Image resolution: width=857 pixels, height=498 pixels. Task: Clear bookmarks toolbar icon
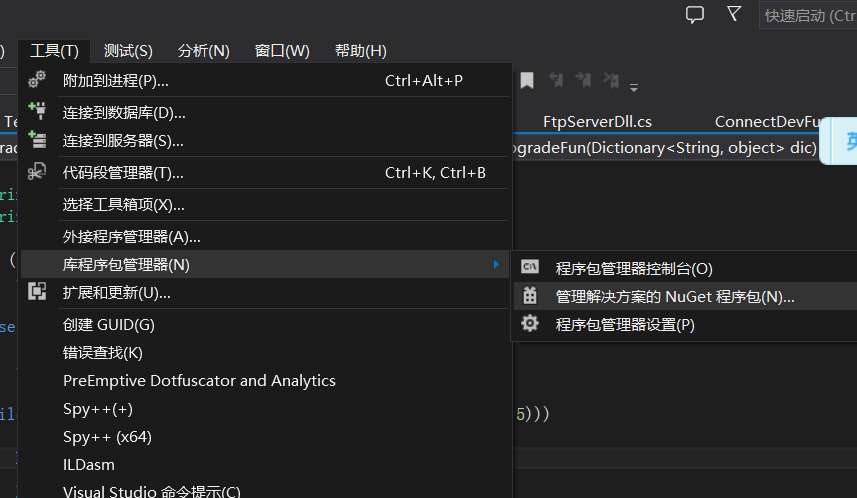tap(611, 80)
